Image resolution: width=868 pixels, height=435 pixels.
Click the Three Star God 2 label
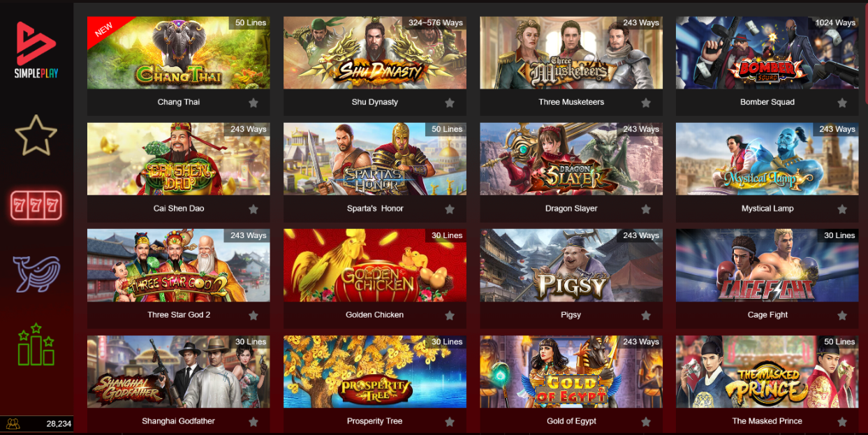[x=179, y=315]
